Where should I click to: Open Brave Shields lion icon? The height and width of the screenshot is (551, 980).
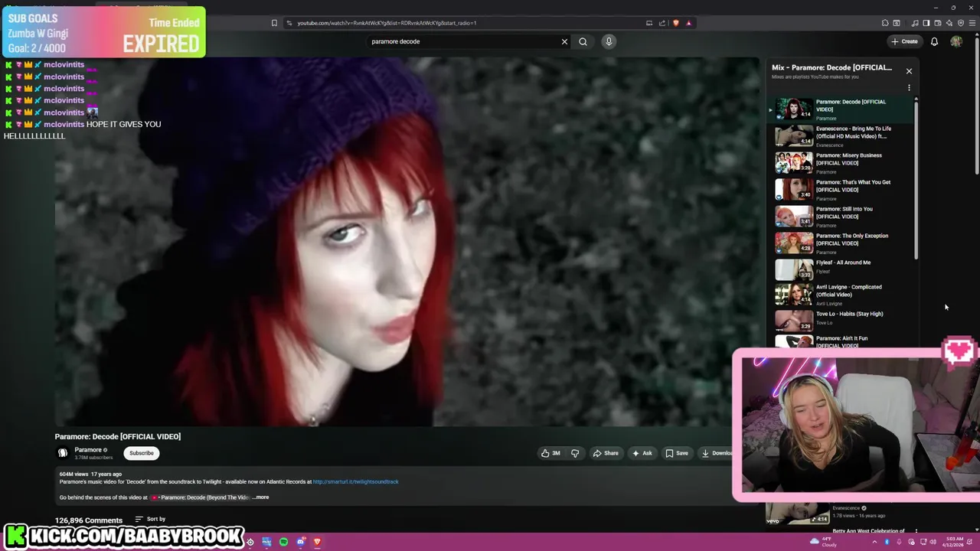point(676,23)
